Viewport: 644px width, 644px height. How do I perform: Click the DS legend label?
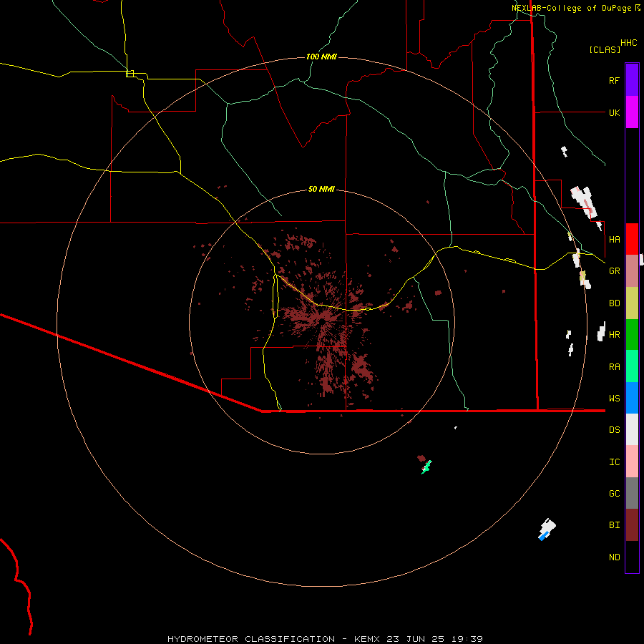(x=614, y=430)
